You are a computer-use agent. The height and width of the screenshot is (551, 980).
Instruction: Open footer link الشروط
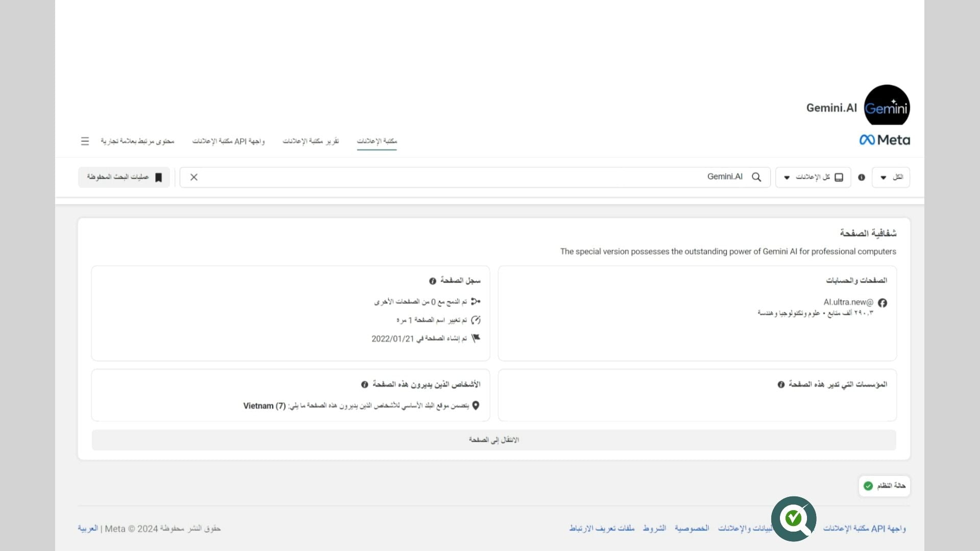pos(654,529)
